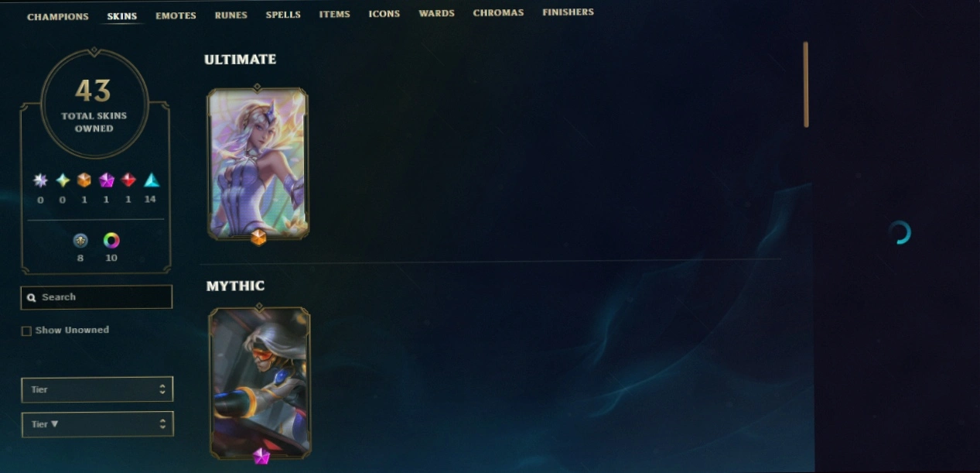Click the skins list vertical scrollbar
Viewport: 980px width, 473px height.
806,84
